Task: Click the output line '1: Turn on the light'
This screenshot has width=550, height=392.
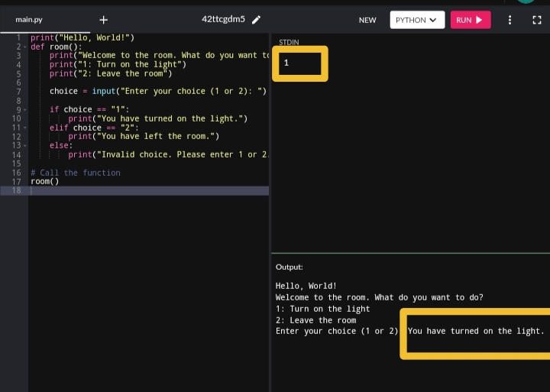Action: click(322, 309)
